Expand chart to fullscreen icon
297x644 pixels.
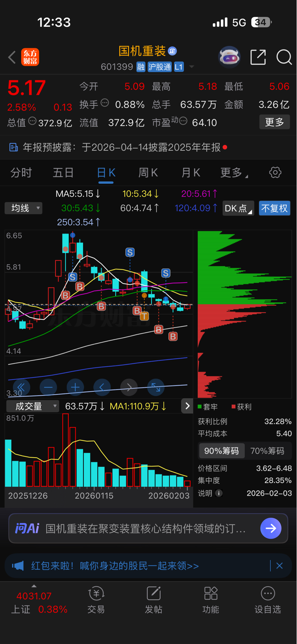[x=156, y=387]
